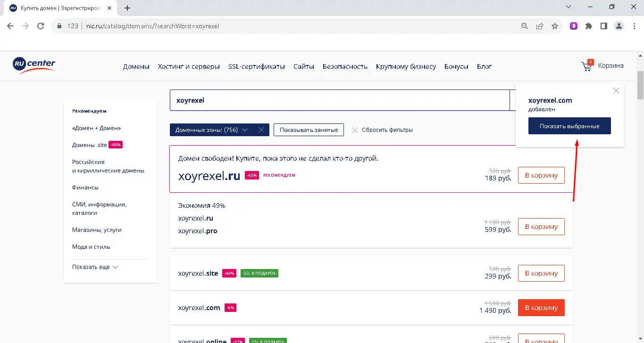Open the Chrome profile avatar
The image size is (644, 343).
(x=619, y=26)
